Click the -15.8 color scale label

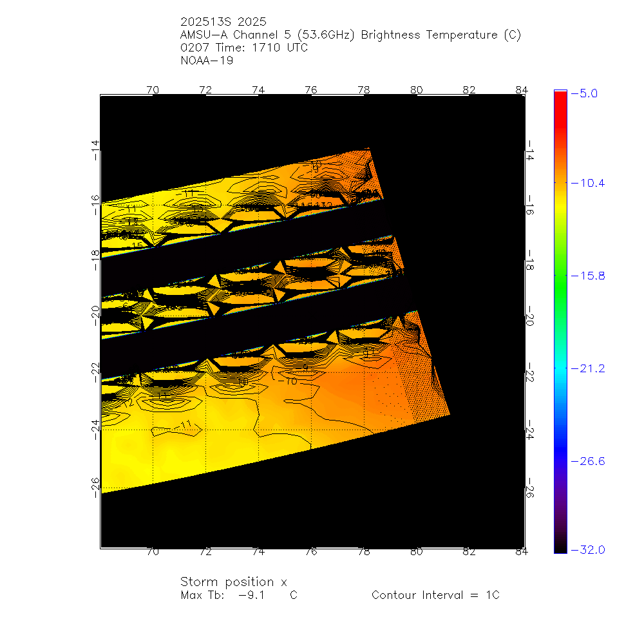coord(587,276)
